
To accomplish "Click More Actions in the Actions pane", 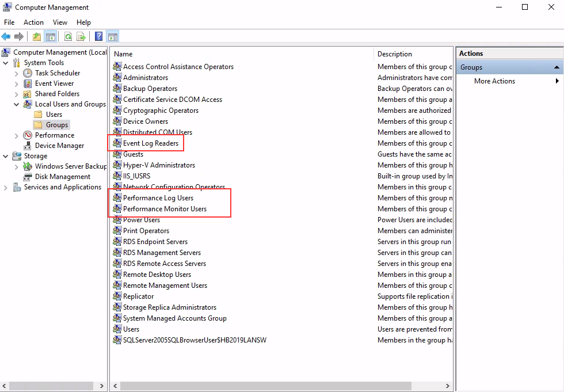I will (494, 81).
